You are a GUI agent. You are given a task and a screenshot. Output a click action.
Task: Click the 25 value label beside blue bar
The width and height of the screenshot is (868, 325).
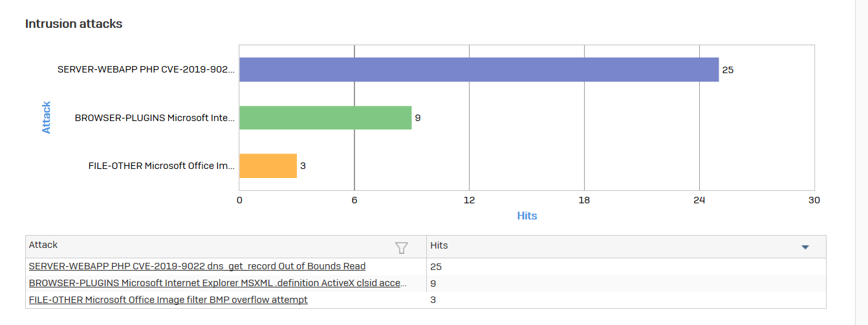tap(728, 70)
